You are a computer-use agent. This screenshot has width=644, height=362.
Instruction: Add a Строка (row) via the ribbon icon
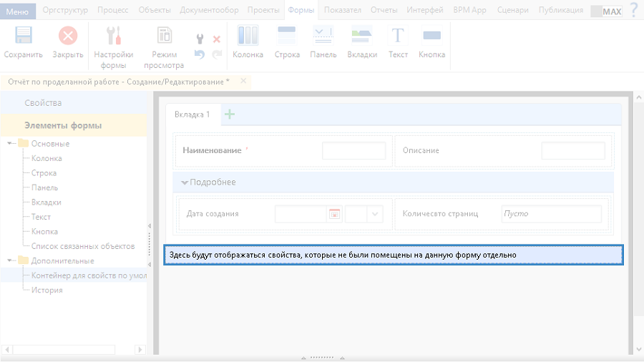[287, 37]
